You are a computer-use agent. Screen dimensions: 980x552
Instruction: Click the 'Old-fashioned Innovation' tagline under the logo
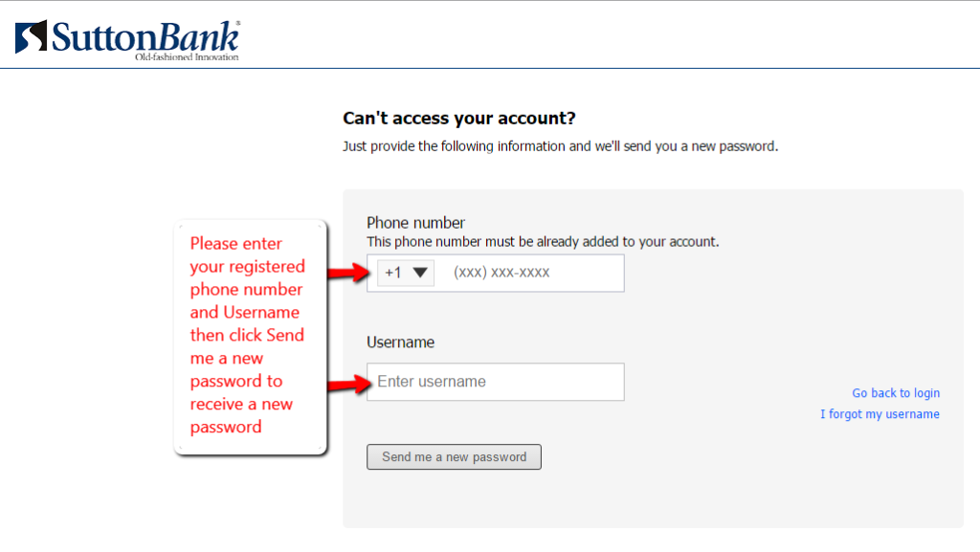click(188, 57)
